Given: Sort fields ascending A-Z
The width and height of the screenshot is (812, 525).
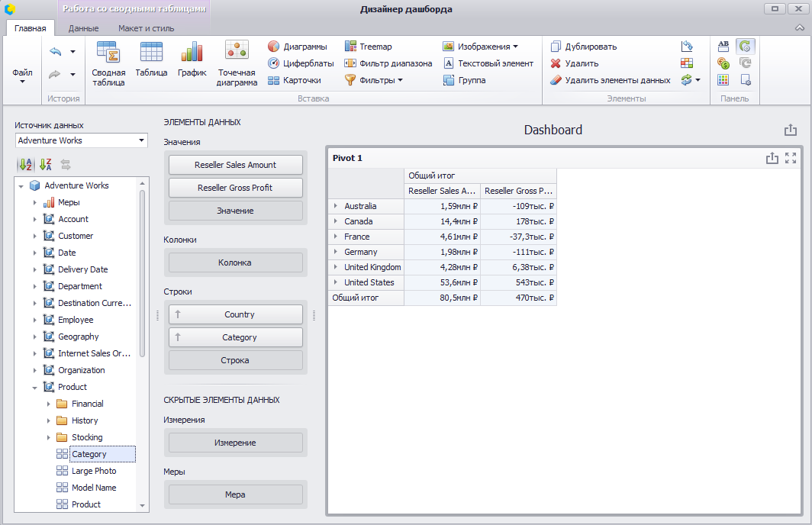Looking at the screenshot, I should tap(25, 165).
